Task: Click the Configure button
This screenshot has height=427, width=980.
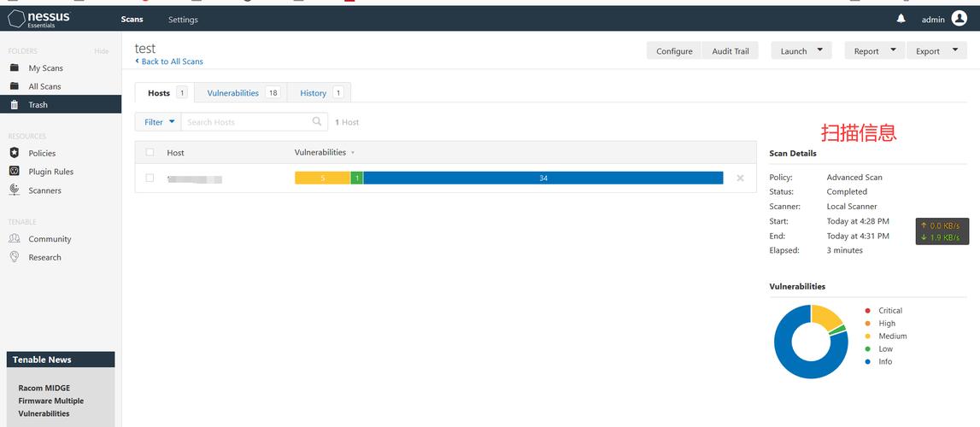Action: point(674,50)
